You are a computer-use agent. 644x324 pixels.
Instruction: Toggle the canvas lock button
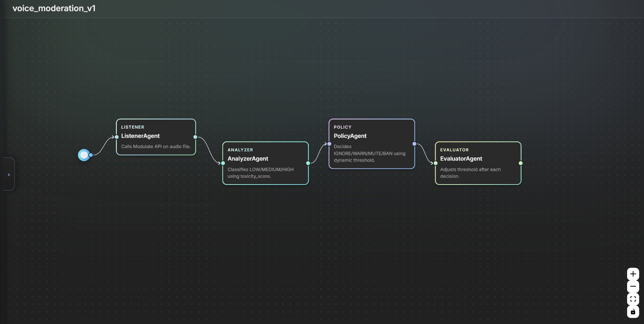point(633,312)
